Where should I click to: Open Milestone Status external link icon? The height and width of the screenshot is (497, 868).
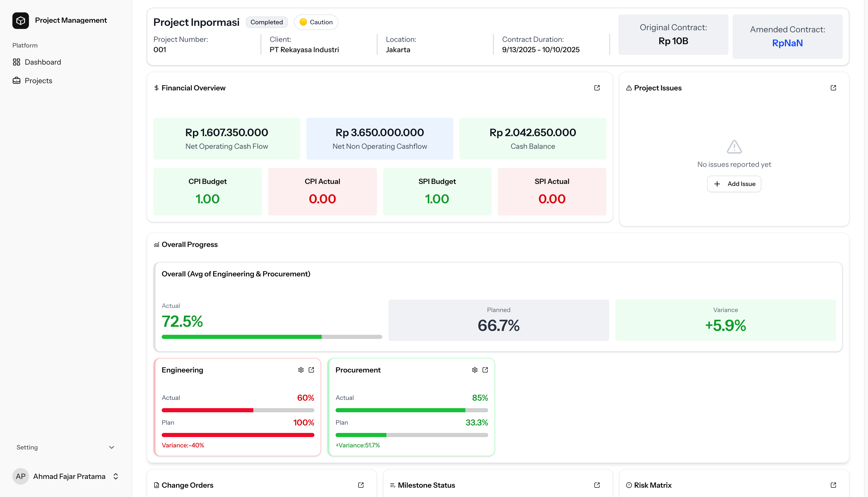click(597, 485)
